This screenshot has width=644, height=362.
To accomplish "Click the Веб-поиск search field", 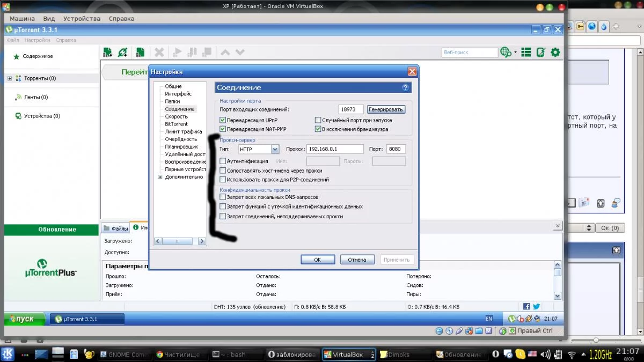I will click(x=470, y=53).
